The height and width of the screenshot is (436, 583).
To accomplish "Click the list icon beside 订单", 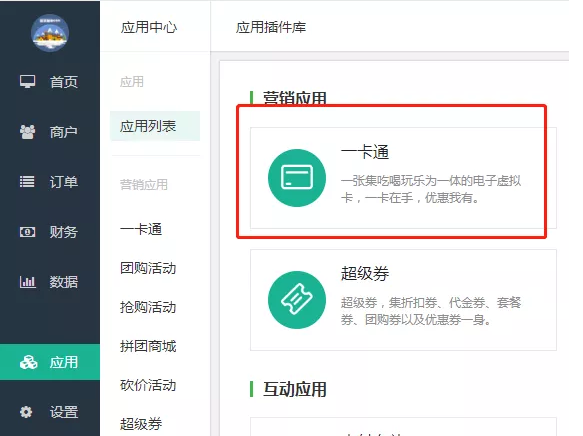I will tap(27, 182).
